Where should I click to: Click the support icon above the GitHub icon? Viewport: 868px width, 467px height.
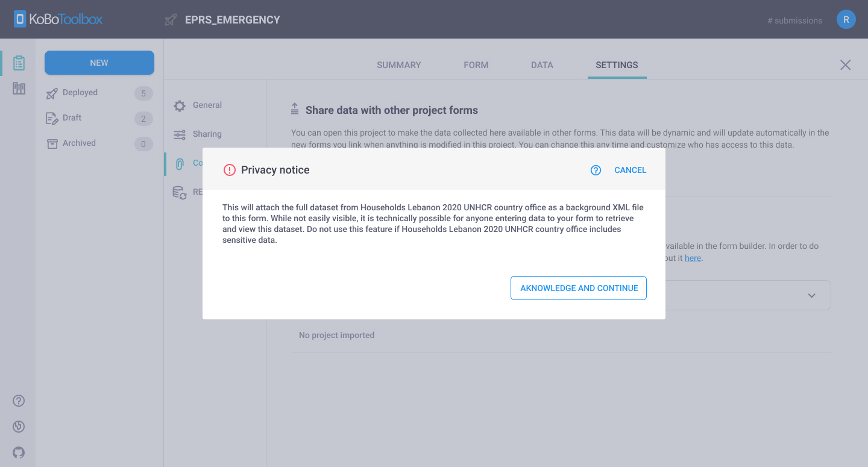click(18, 427)
